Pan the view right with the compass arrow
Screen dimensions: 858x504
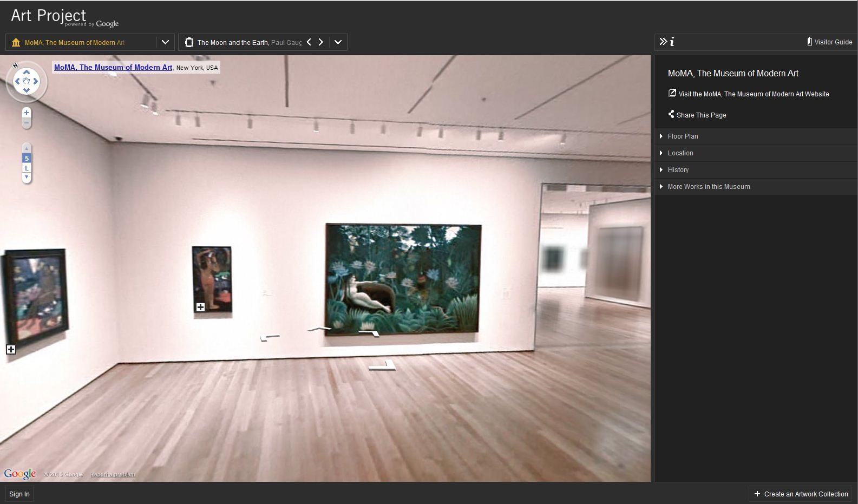pyautogui.click(x=36, y=81)
